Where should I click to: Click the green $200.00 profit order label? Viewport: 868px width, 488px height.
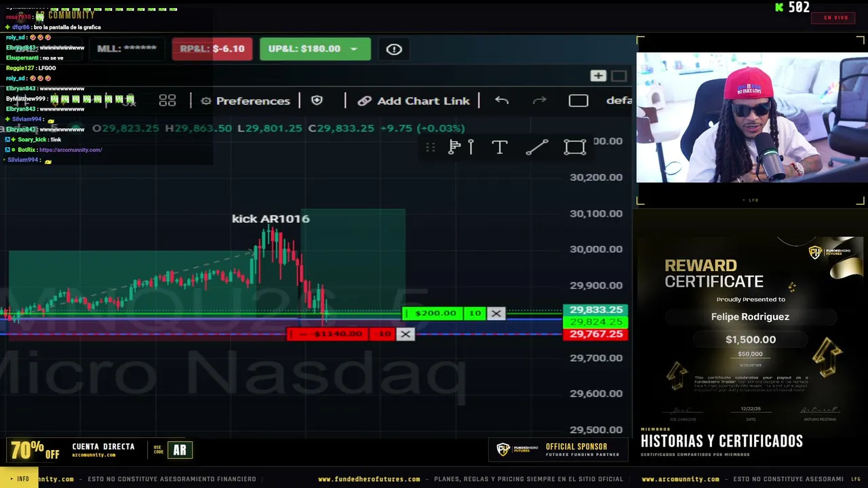(435, 313)
